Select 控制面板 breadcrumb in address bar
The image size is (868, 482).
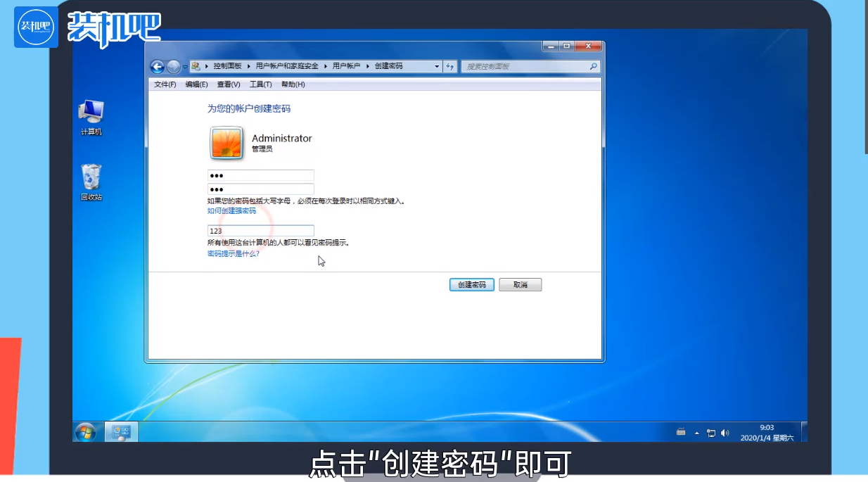coord(227,66)
